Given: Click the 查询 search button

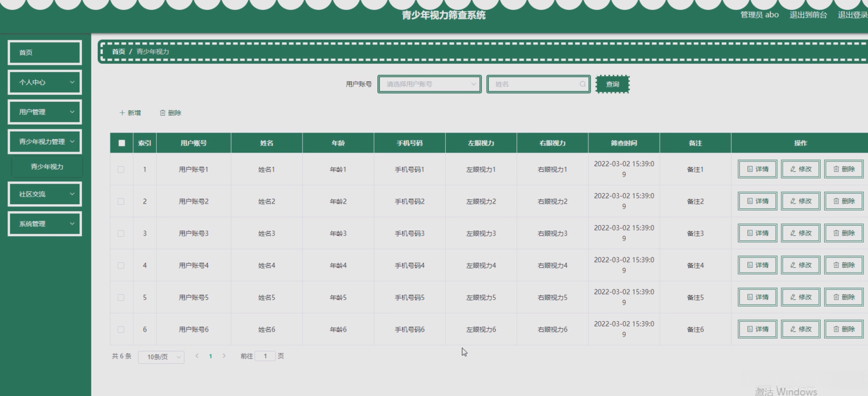Looking at the screenshot, I should [x=612, y=84].
